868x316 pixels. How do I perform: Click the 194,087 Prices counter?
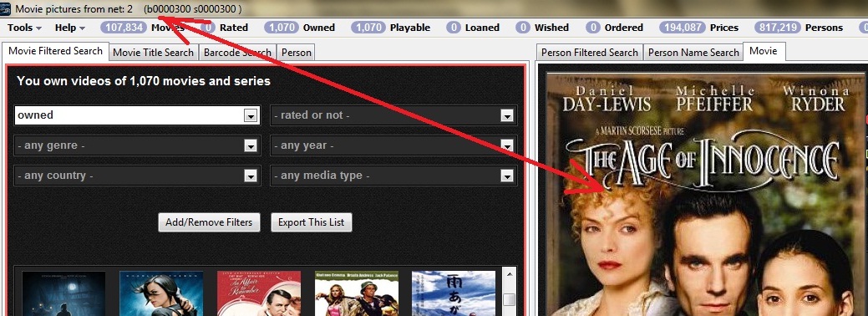[699, 28]
